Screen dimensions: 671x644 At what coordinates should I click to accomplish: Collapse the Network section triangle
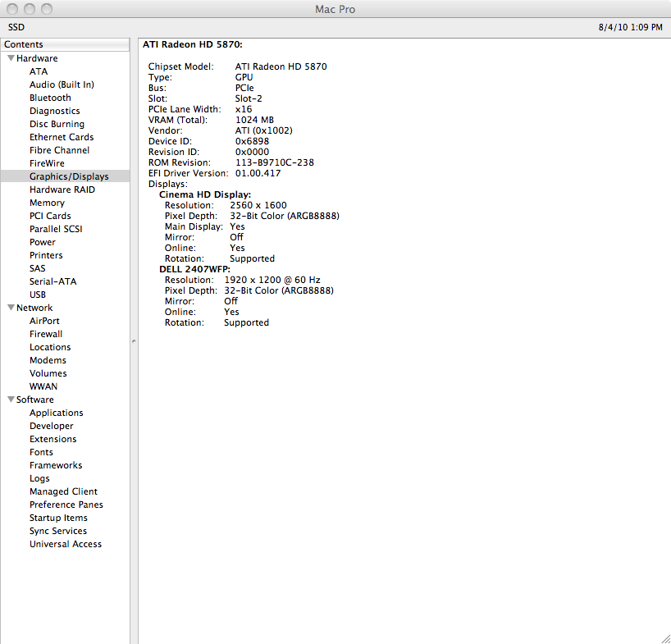pos(11,308)
